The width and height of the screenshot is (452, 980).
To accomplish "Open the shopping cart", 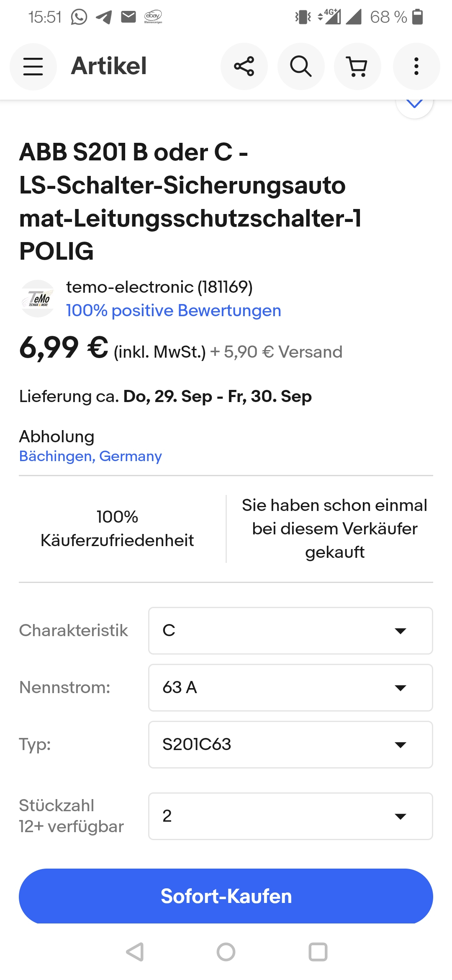I will coord(357,66).
